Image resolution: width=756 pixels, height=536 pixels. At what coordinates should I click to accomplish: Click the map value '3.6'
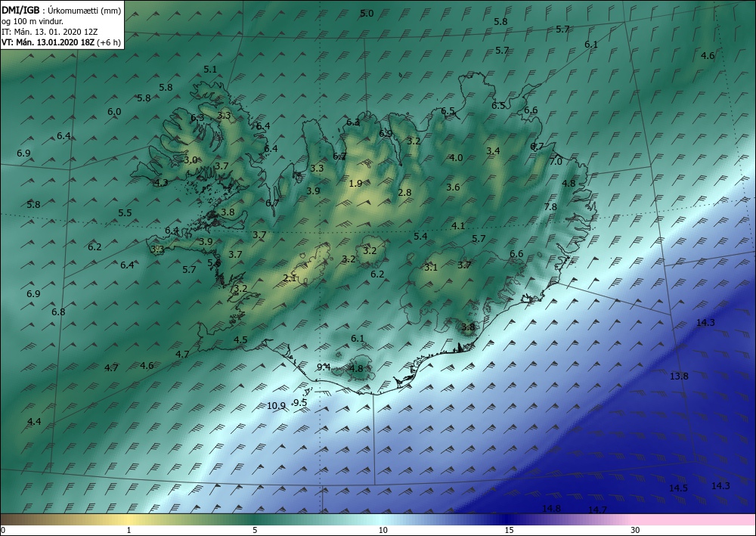tap(453, 187)
